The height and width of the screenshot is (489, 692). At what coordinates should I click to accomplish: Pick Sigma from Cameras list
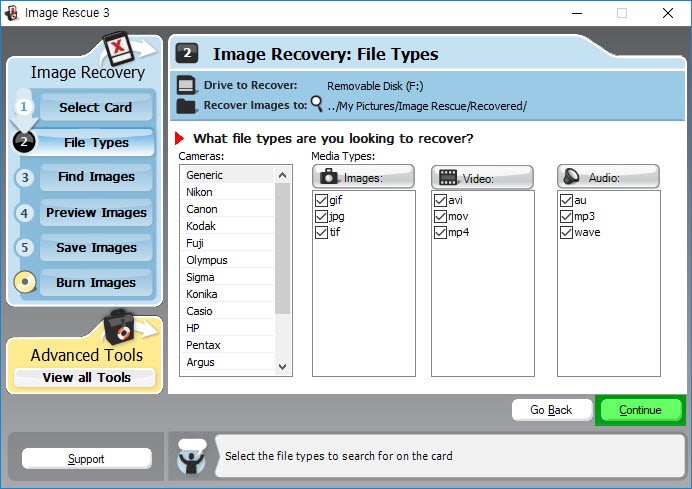point(228,277)
